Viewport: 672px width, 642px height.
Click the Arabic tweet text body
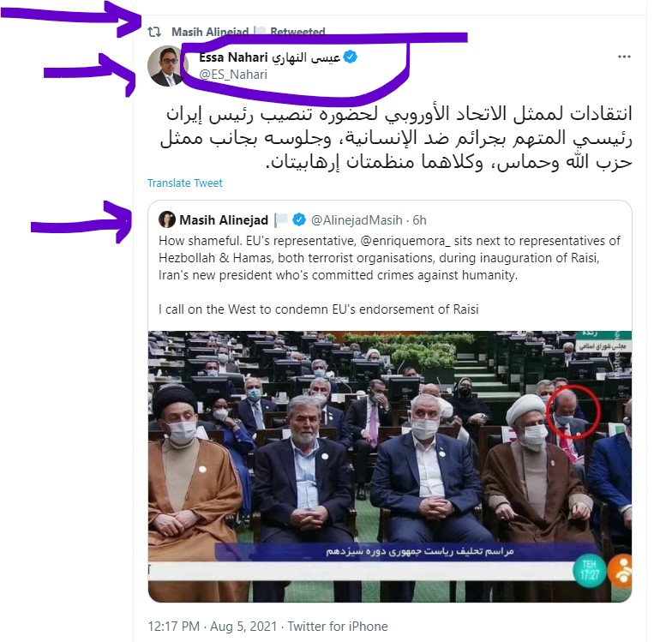[x=396, y=138]
